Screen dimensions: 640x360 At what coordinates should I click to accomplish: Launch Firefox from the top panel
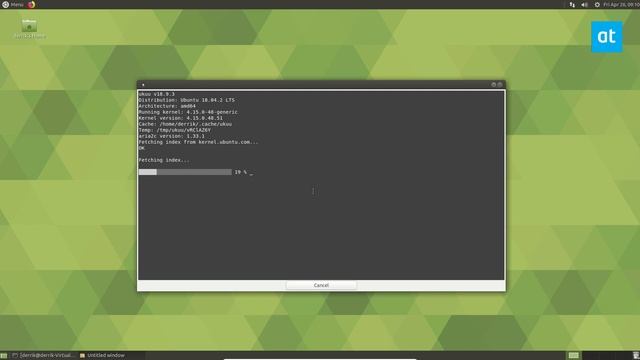tap(31, 4)
